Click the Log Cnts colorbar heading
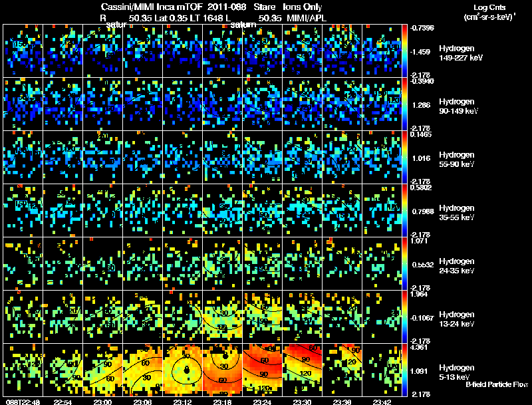Viewport: 532px width, 405px height. tap(489, 7)
